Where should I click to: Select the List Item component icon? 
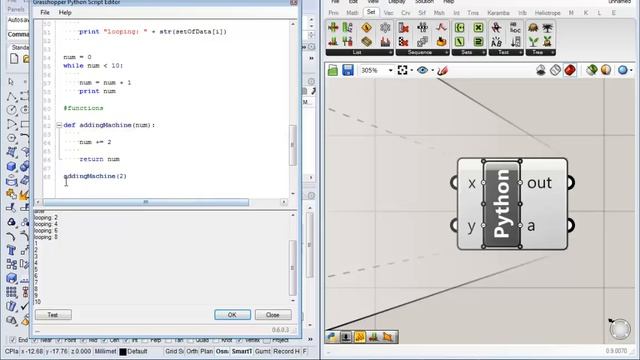(x=333, y=27)
